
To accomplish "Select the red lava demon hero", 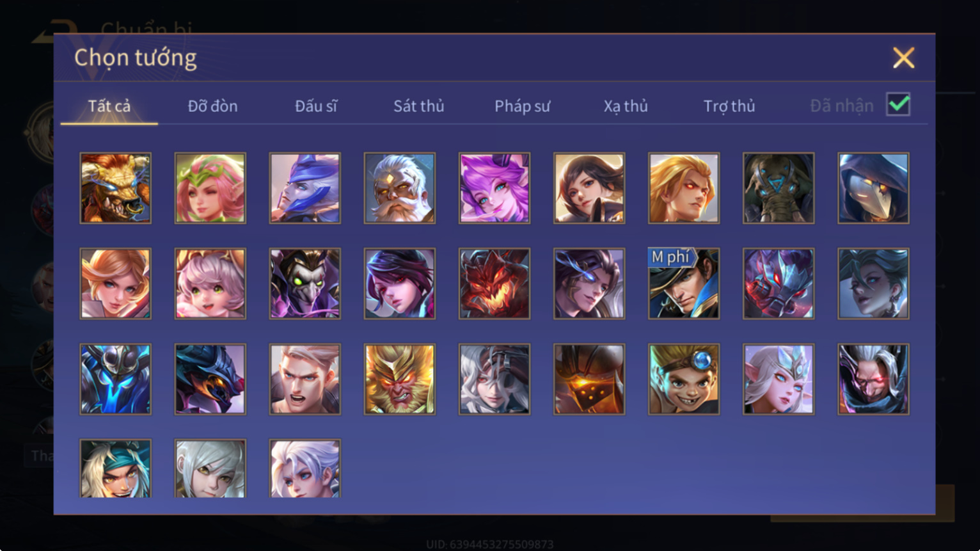I will pyautogui.click(x=494, y=283).
